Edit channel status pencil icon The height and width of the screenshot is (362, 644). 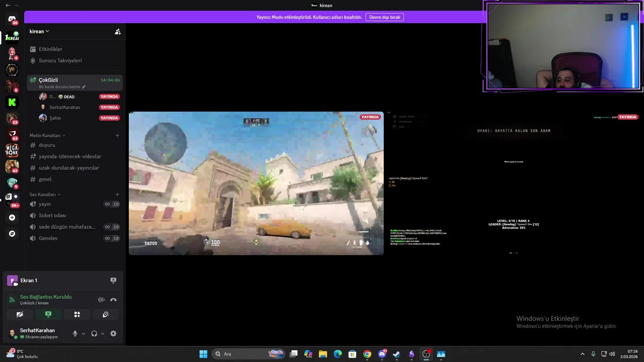[x=84, y=87]
